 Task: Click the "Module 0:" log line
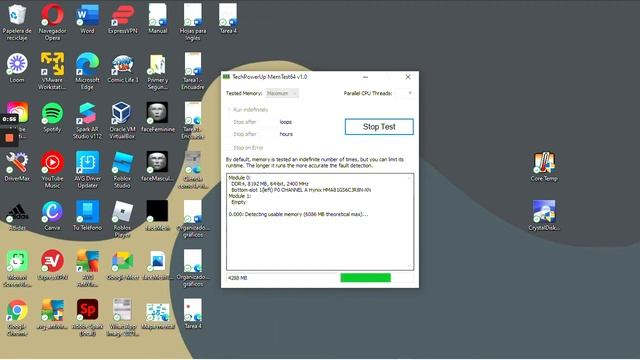coord(240,178)
